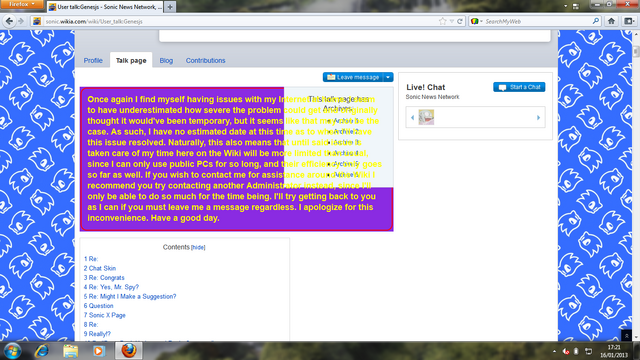Jump to section 4 Re: Yes, Mr. Spy?
The image size is (640, 360).
pyautogui.click(x=111, y=287)
